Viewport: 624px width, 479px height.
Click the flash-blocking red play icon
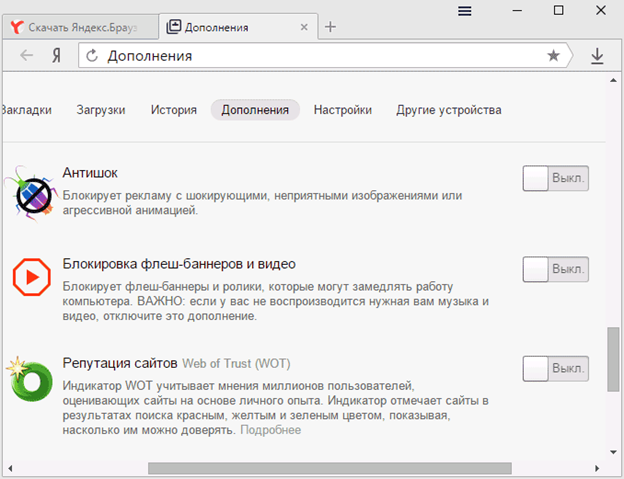coord(32,277)
